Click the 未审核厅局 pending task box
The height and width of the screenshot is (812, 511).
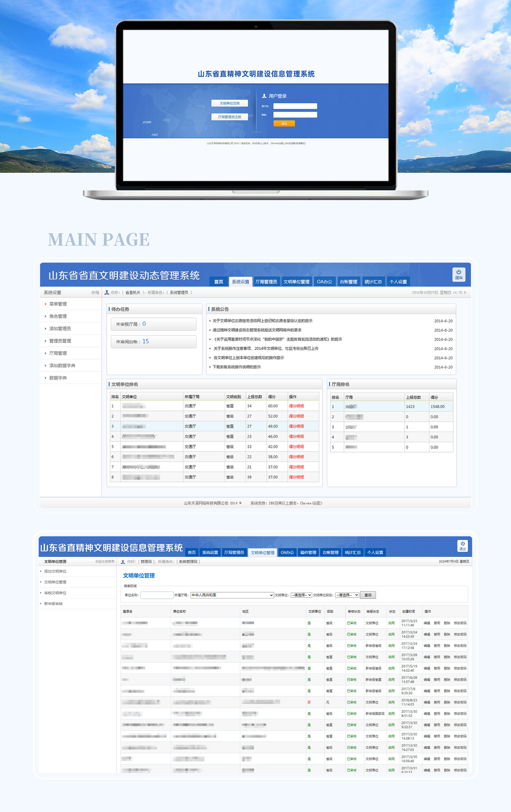154,324
